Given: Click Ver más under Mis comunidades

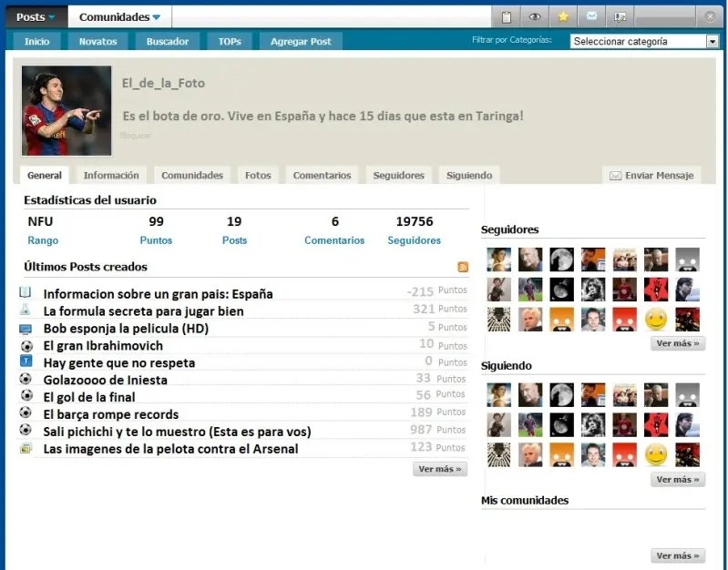Looking at the screenshot, I should coord(677,555).
